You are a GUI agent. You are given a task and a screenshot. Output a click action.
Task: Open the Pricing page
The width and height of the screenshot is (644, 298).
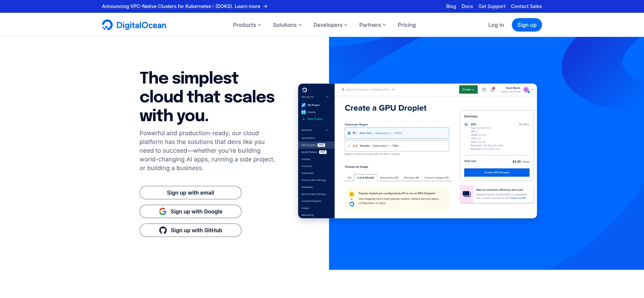click(x=407, y=25)
